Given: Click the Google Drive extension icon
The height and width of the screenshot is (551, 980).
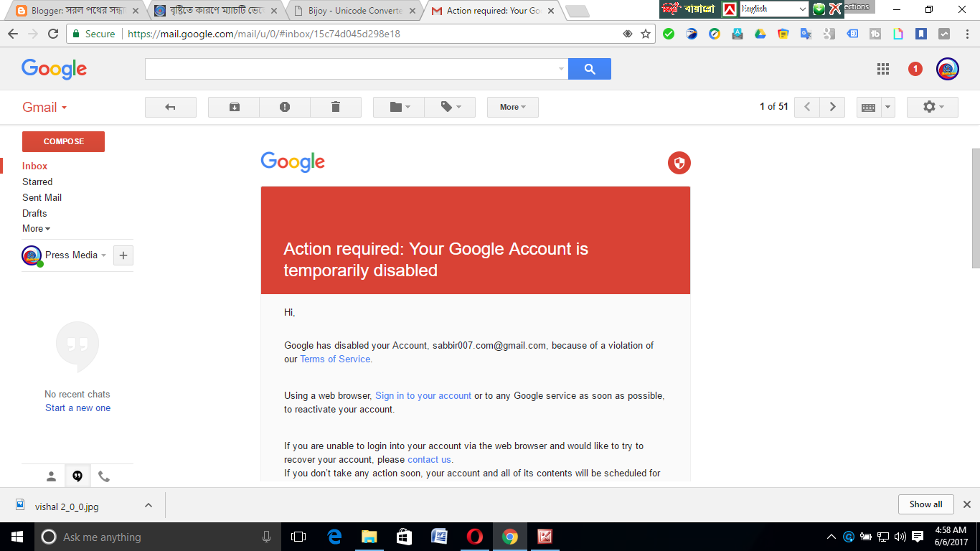Looking at the screenshot, I should click(x=760, y=34).
